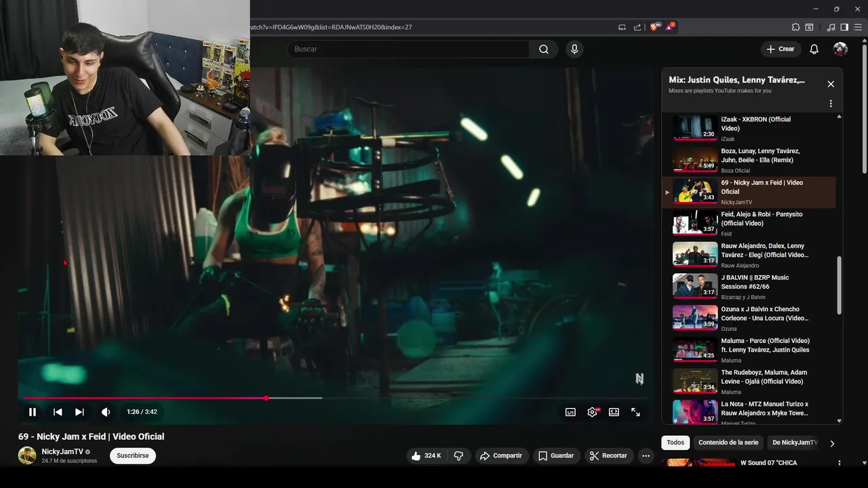Open the Mix playlist options menu
The height and width of the screenshot is (488, 868).
click(x=831, y=104)
